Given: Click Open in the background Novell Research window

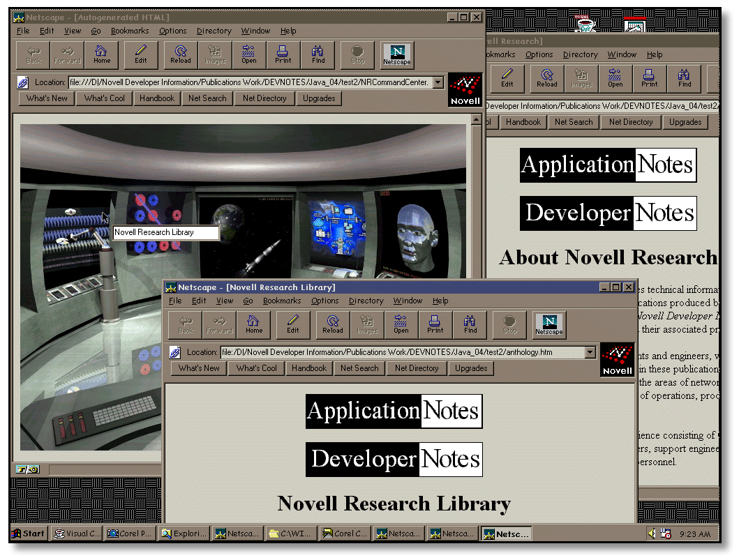Looking at the screenshot, I should point(615,79).
